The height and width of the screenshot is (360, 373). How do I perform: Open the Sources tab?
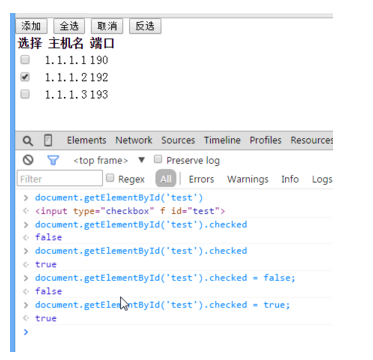(x=178, y=140)
